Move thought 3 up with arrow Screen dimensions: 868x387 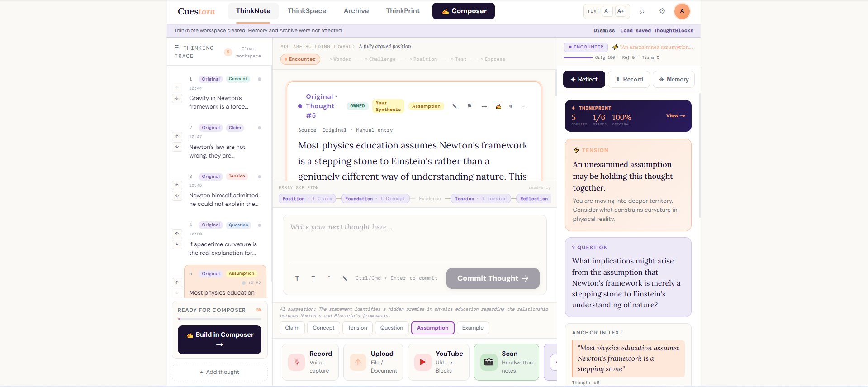(177, 185)
